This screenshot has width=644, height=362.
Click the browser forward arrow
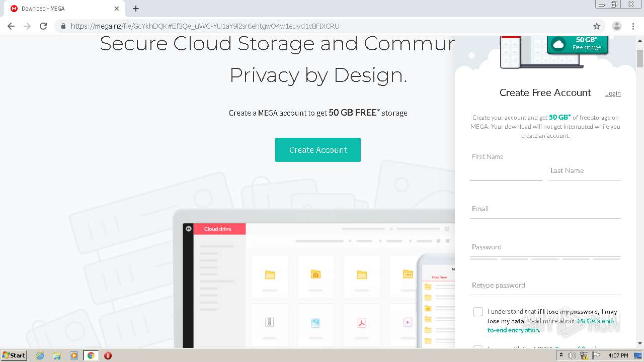pyautogui.click(x=27, y=26)
